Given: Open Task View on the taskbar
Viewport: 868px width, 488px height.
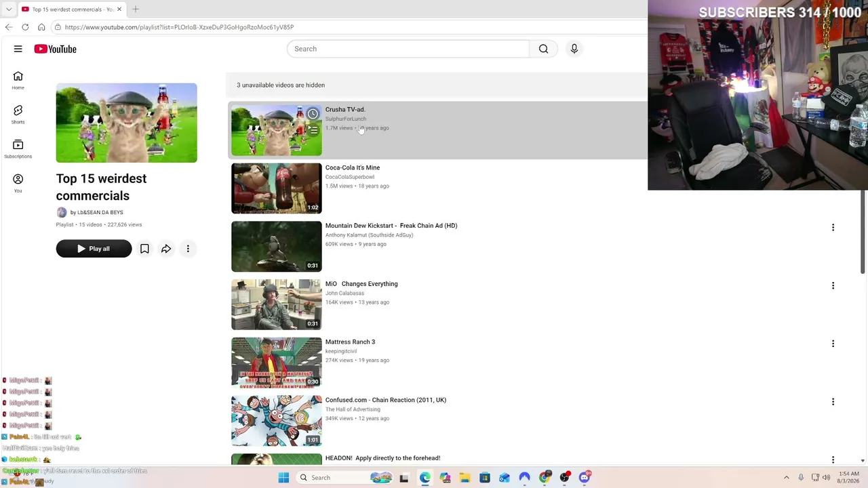Looking at the screenshot, I should pos(404,478).
